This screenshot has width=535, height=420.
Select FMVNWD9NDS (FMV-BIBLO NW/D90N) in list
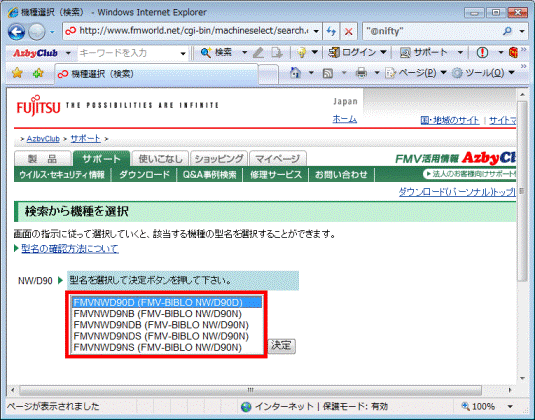click(167, 336)
